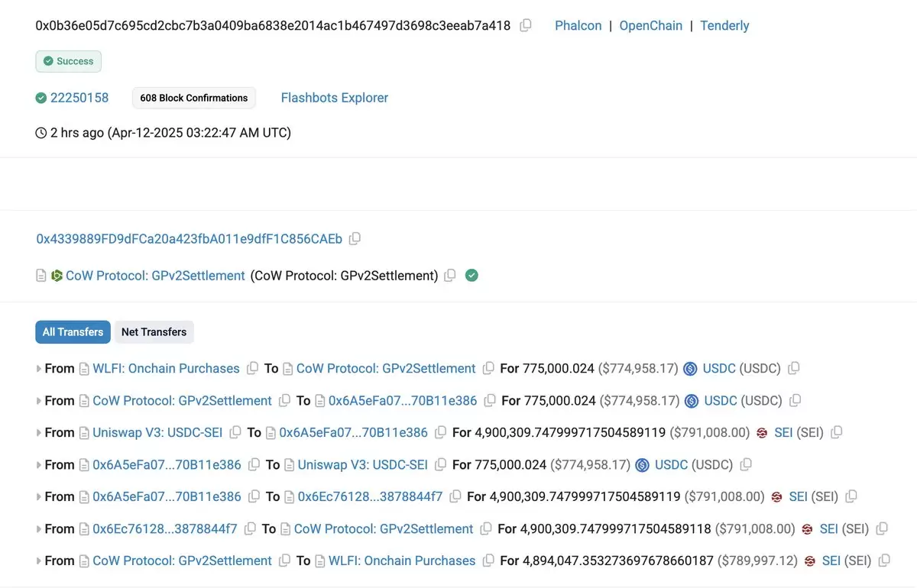The height and width of the screenshot is (588, 917).
Task: Open block number 22250158
Action: (x=79, y=98)
